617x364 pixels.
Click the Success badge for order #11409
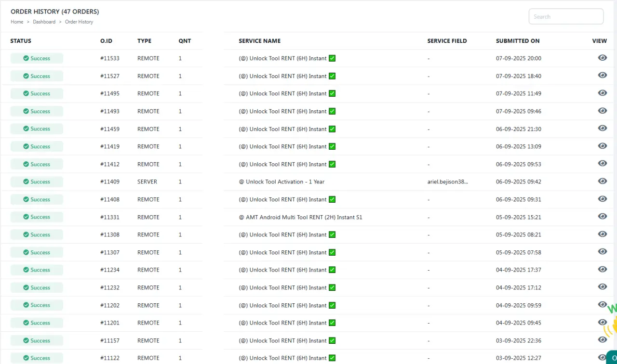point(37,182)
